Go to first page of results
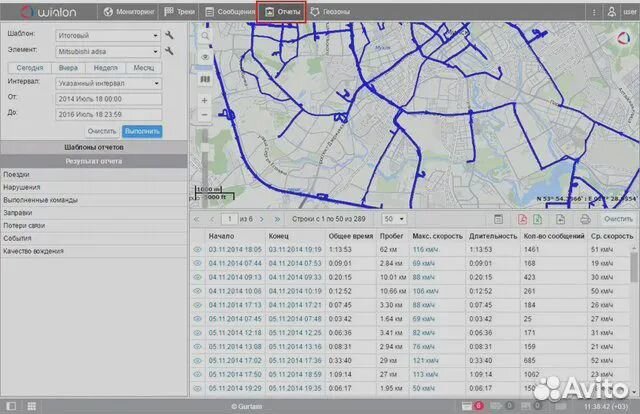Screen dimensions: 640x414 click(x=197, y=219)
